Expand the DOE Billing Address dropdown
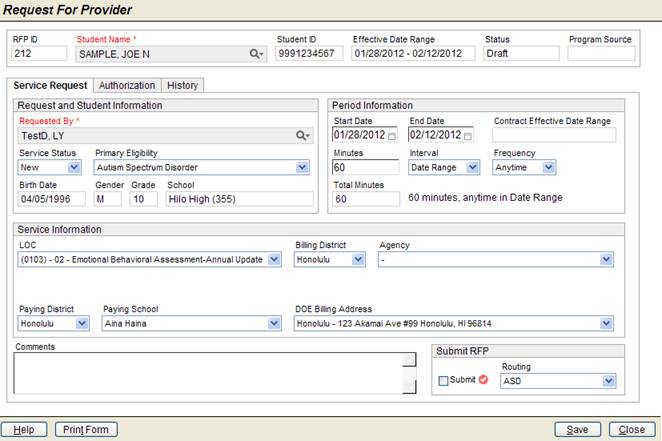 (454, 324)
